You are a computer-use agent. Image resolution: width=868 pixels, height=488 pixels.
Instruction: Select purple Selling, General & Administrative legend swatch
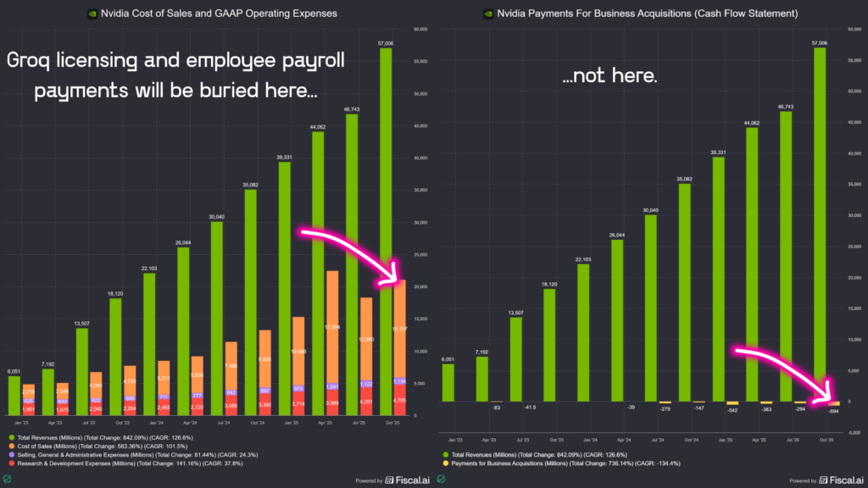coord(12,455)
